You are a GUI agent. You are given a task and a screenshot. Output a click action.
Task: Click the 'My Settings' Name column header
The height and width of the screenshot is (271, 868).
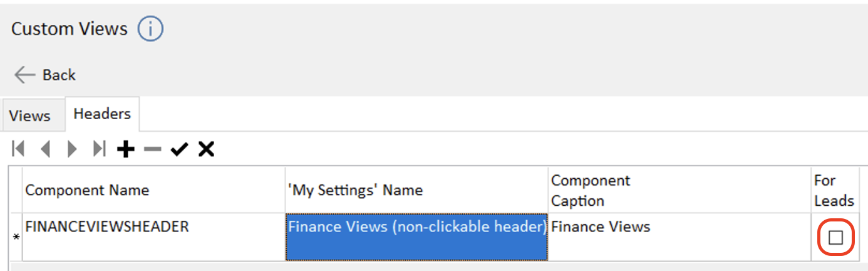point(416,190)
